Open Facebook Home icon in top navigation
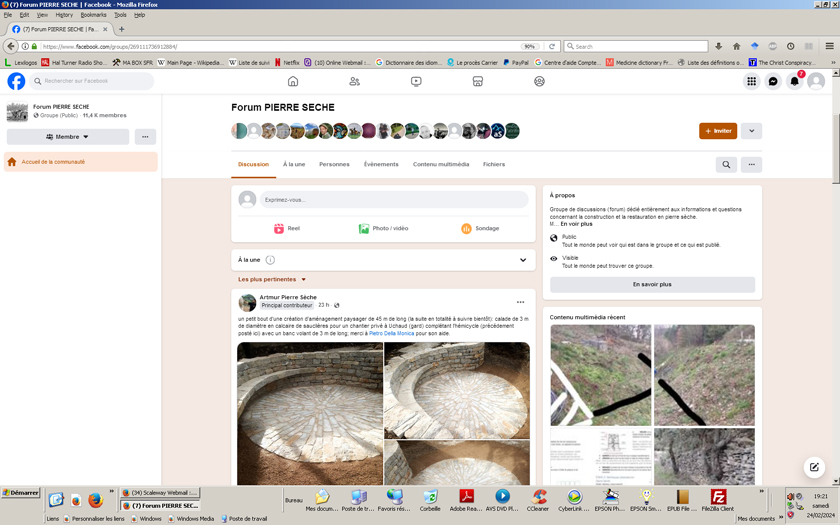Image resolution: width=840 pixels, height=525 pixels. pyautogui.click(x=293, y=81)
